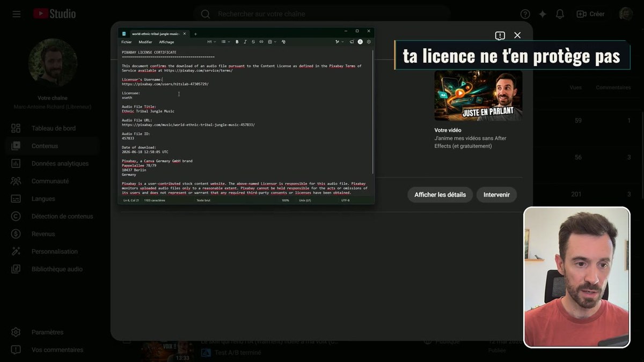This screenshot has height=362, width=644.
Task: Click the help question mark icon
Action: pos(525,14)
